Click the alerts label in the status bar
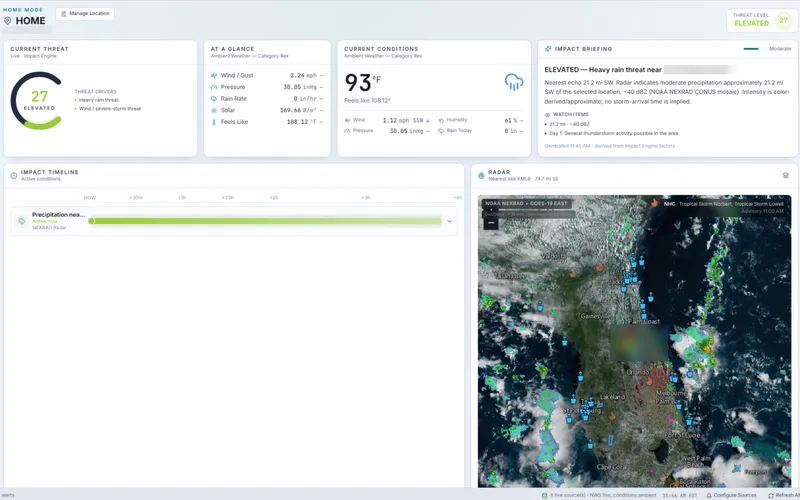Screen dimensions: 800x500 pyautogui.click(x=8, y=495)
